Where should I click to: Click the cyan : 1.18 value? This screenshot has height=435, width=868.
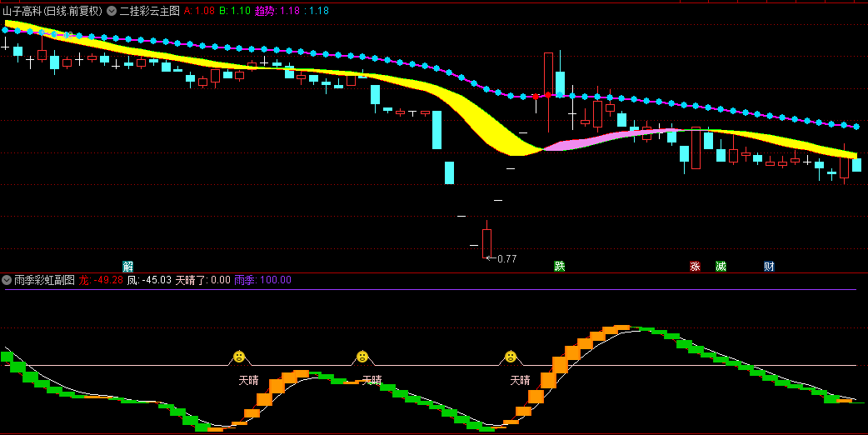pos(316,11)
